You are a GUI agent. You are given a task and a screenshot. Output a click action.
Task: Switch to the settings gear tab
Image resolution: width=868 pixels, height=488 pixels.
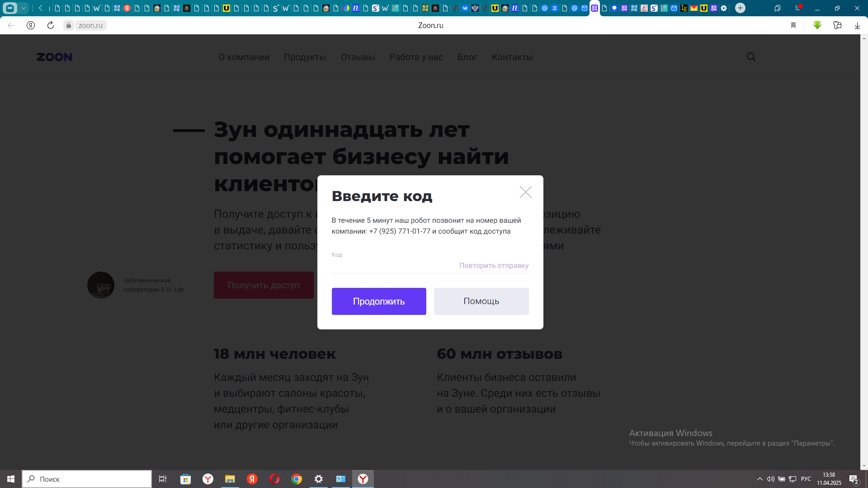coord(724,8)
